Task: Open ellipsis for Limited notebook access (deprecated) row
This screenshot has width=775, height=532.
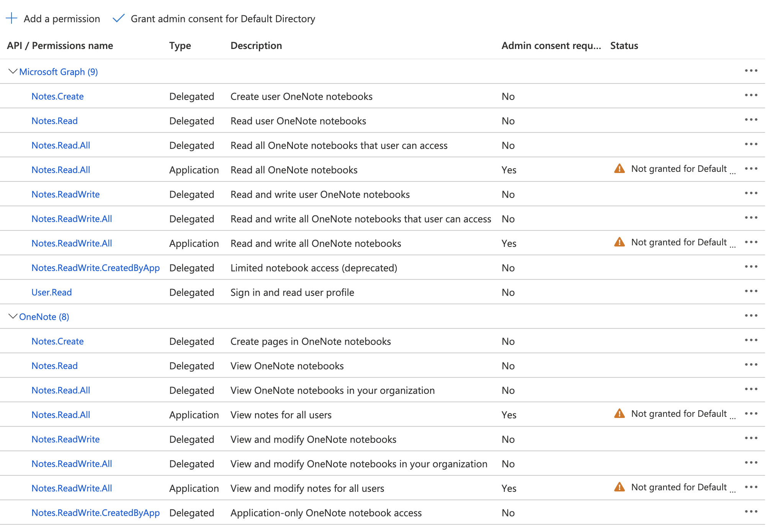Action: click(x=751, y=267)
